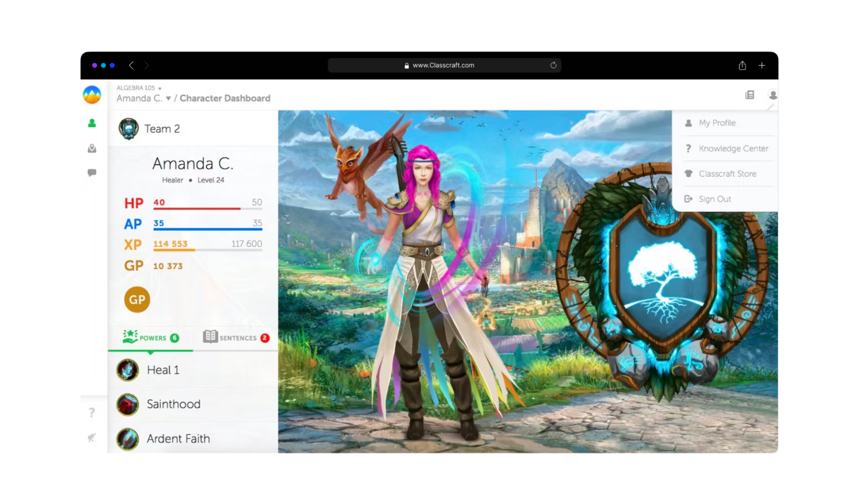Screen dimensions: 859x504
Task: Click the profile avatar icon top right
Action: (x=773, y=95)
